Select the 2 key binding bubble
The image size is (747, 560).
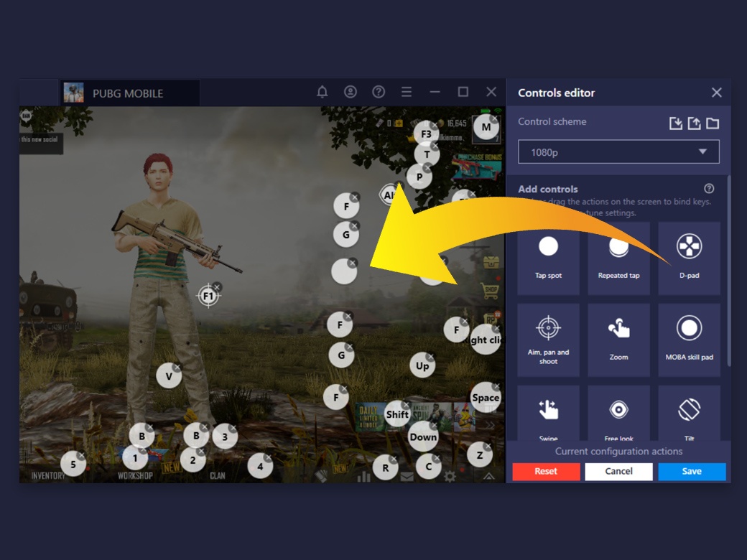193,460
